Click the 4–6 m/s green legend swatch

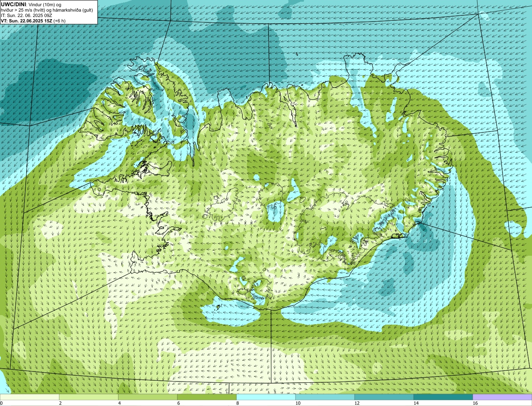pos(148,397)
